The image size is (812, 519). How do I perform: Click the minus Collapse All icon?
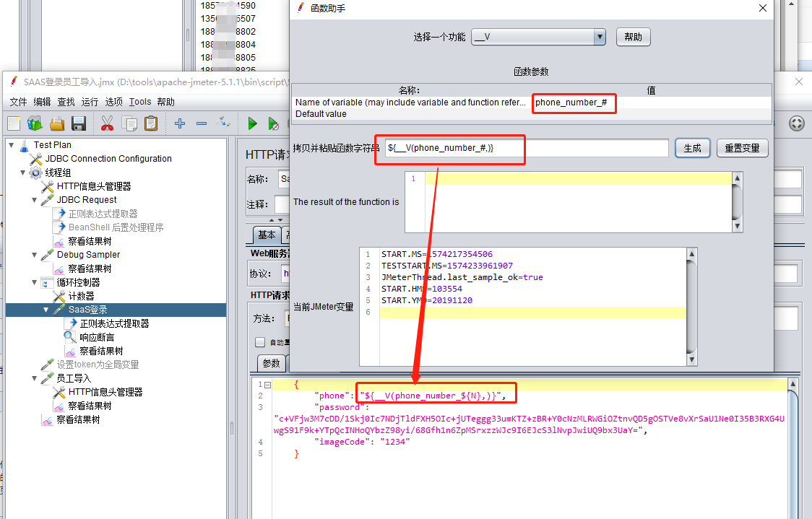tap(202, 123)
